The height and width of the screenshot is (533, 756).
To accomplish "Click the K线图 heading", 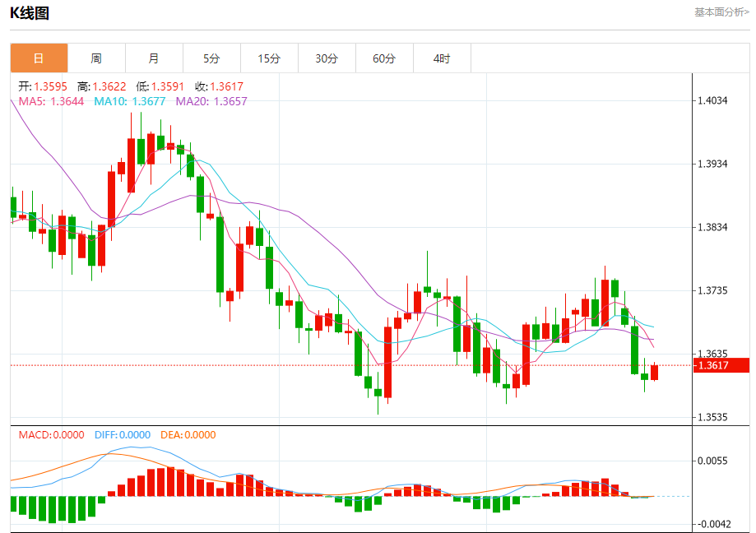I will (30, 13).
